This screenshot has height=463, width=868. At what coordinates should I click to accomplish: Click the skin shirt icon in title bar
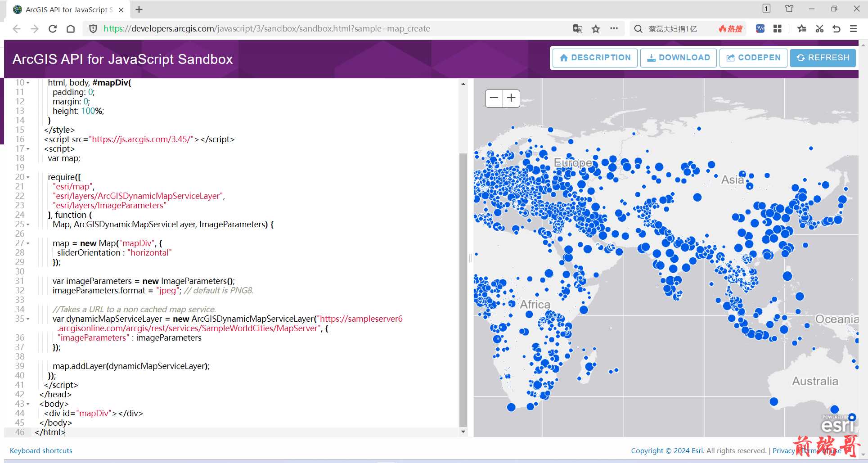pos(789,9)
